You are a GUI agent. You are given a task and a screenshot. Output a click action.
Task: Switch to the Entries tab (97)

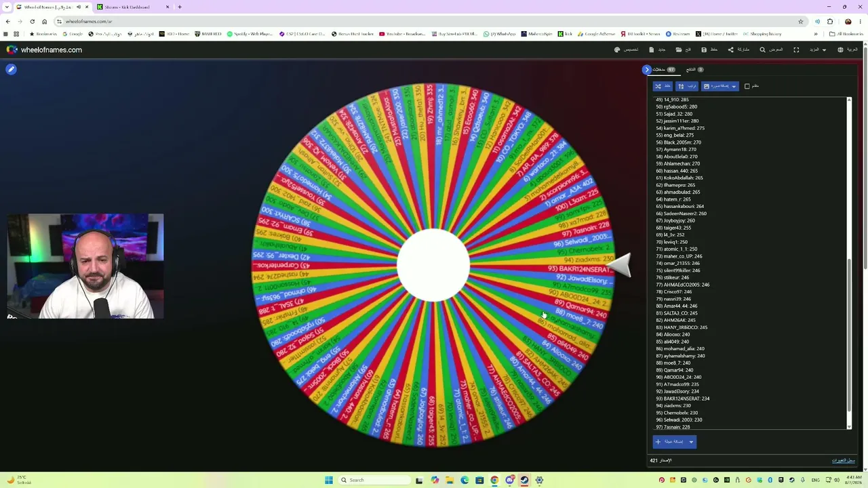(x=663, y=69)
